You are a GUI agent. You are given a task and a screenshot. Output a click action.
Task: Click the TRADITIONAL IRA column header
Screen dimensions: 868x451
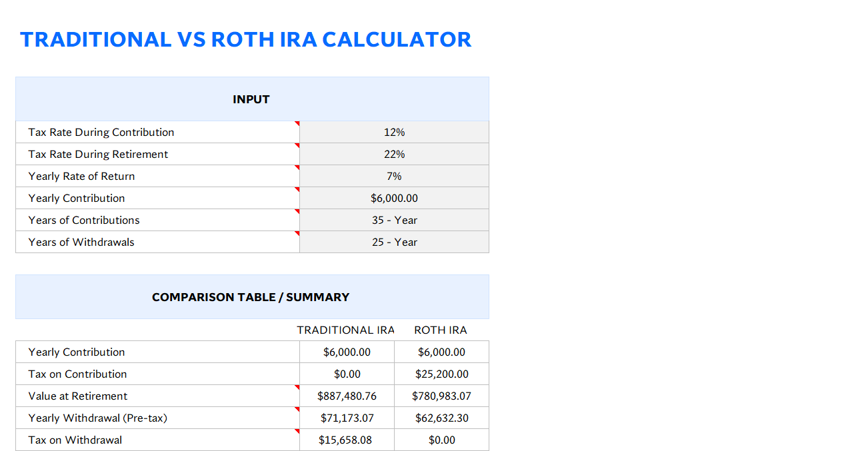tap(346, 330)
